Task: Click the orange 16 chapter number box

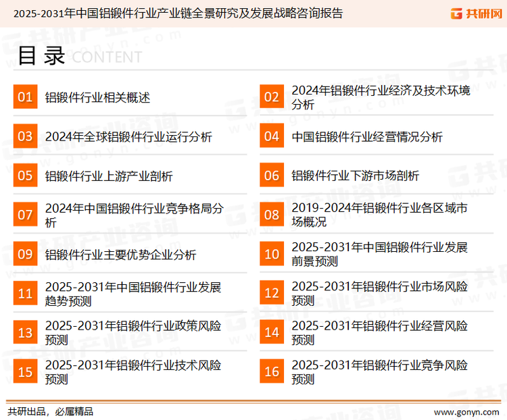Action: [x=272, y=371]
